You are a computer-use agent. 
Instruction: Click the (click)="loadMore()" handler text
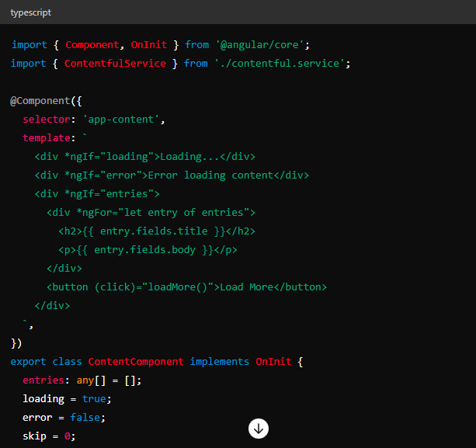(x=154, y=287)
